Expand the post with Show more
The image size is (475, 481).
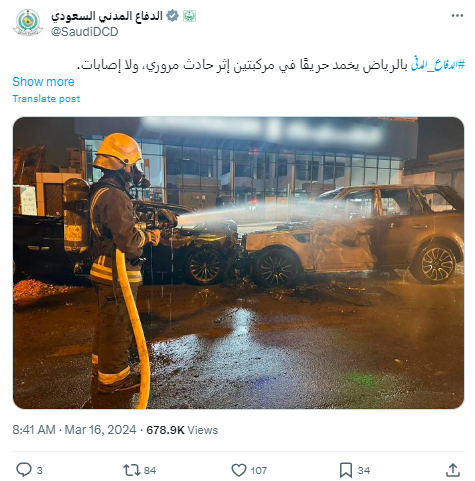pyautogui.click(x=43, y=82)
